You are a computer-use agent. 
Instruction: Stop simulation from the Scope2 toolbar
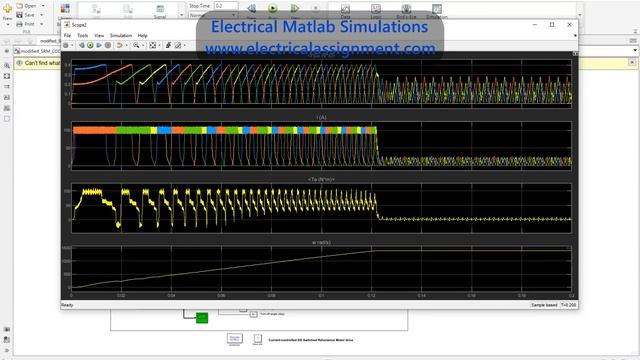(108, 45)
